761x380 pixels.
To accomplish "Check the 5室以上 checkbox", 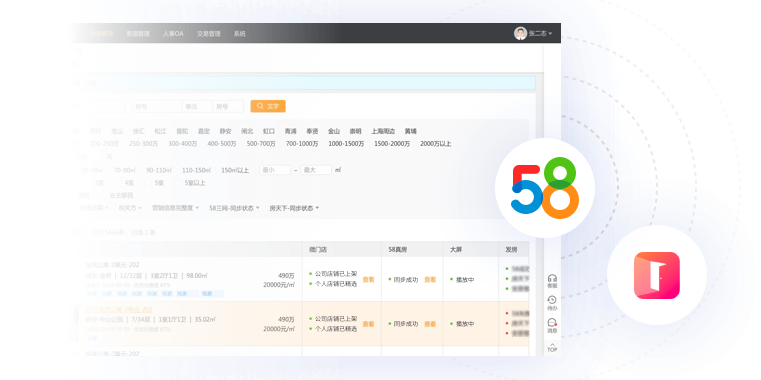I will click(x=178, y=183).
